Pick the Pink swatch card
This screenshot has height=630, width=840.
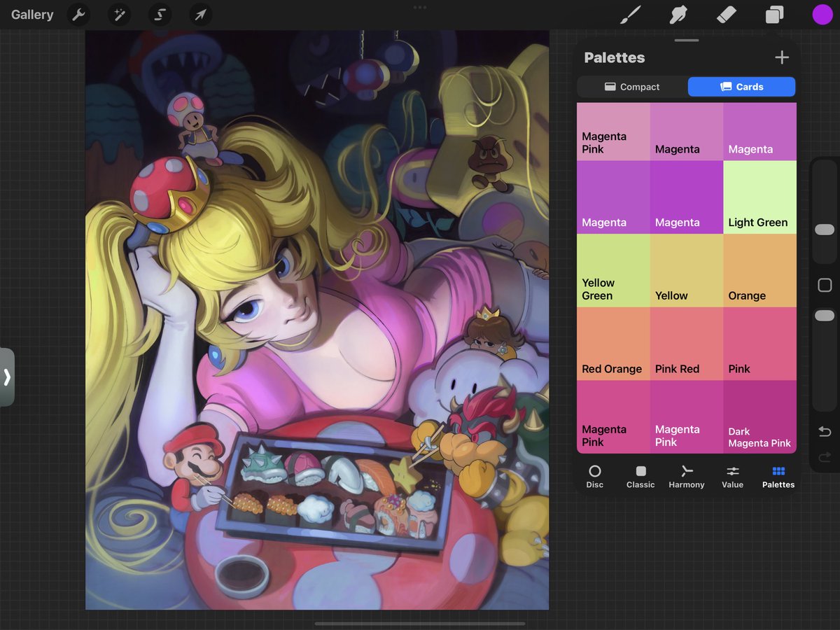click(759, 344)
